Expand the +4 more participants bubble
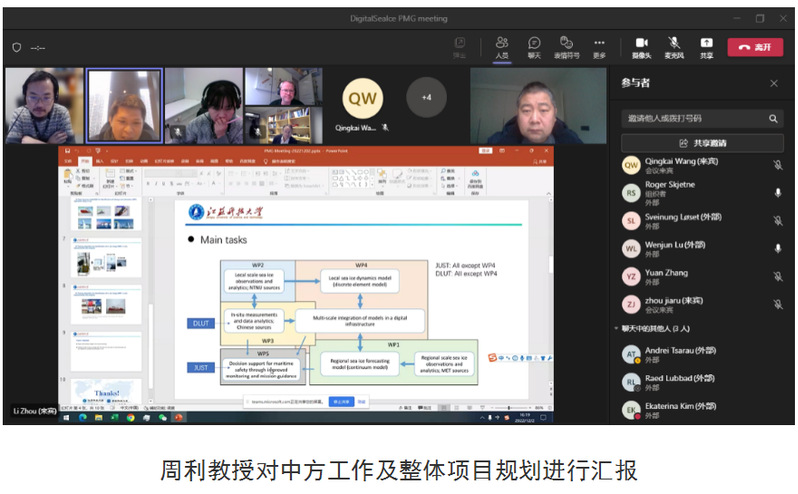 [426, 97]
